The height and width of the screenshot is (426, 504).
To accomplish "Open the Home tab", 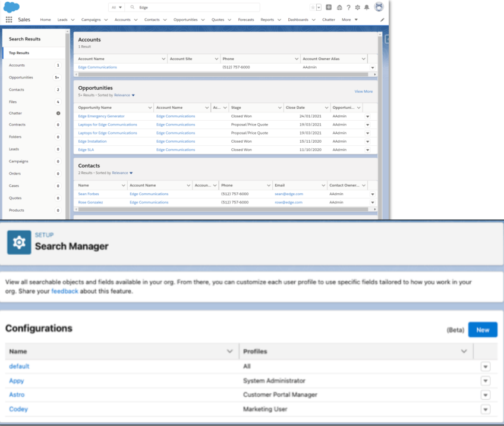I will [x=45, y=20].
